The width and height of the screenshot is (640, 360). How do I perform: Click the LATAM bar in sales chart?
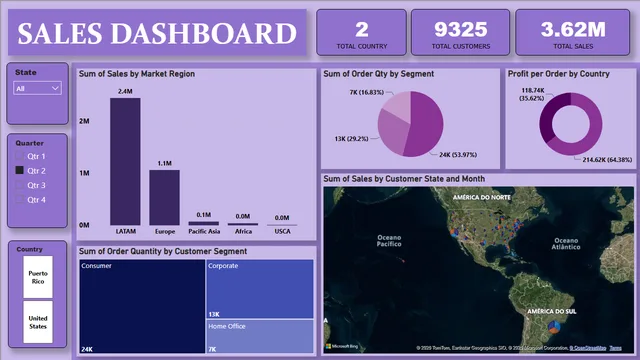125,162
